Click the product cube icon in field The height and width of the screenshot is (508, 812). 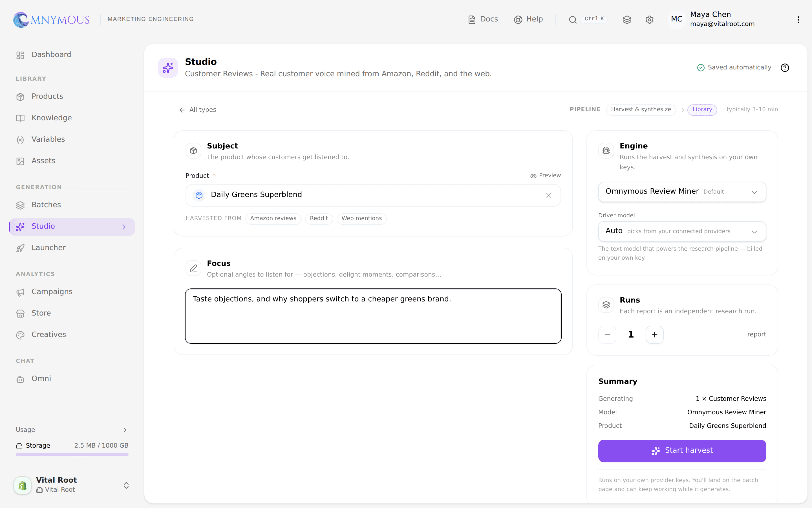(199, 195)
